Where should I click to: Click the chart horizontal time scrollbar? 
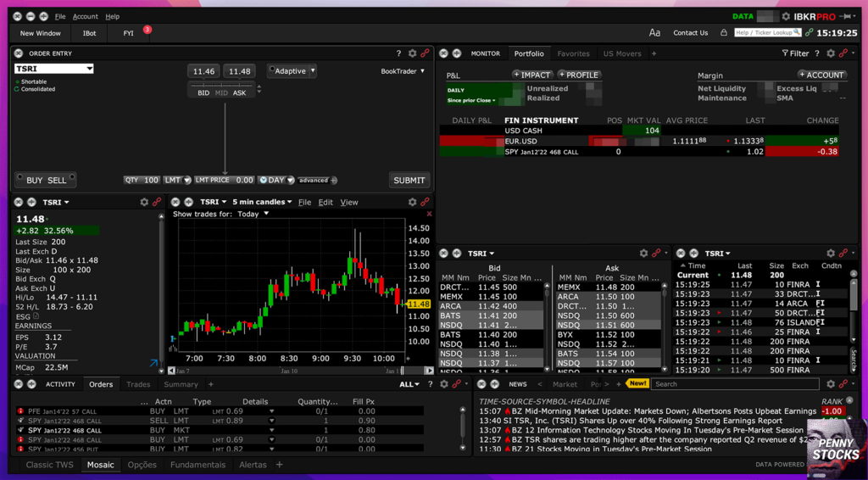[x=301, y=371]
